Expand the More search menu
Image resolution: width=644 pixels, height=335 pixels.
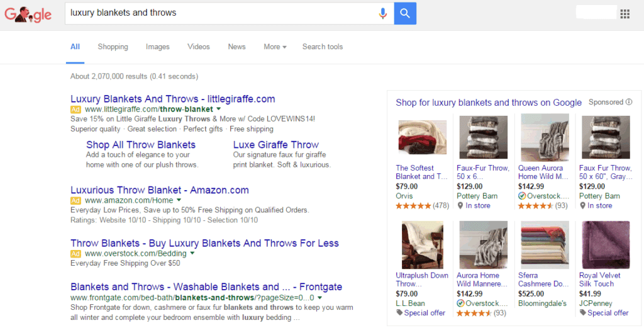(275, 47)
